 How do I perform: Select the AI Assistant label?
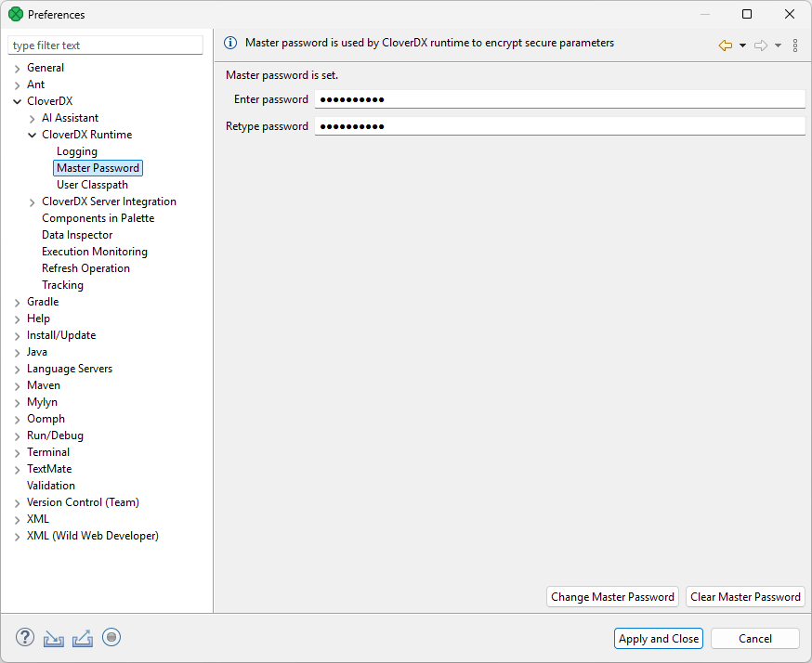(x=70, y=118)
